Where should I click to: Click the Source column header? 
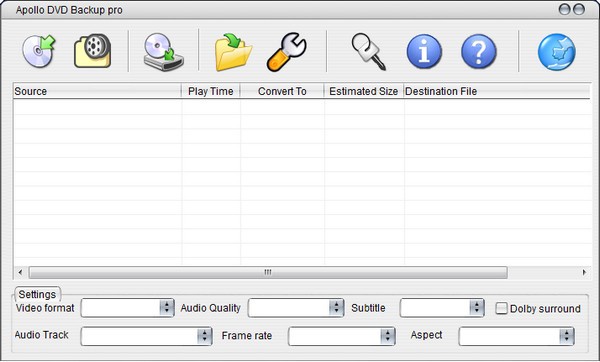[x=97, y=91]
